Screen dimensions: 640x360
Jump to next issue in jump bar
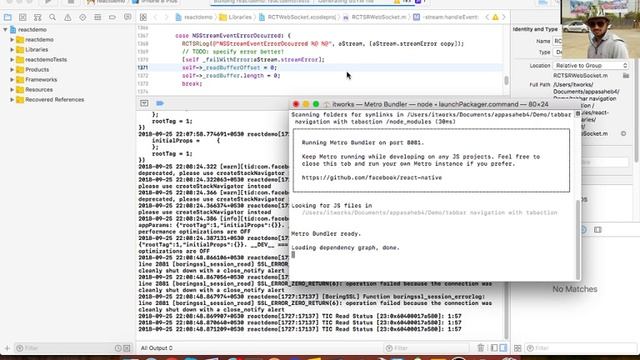[504, 17]
